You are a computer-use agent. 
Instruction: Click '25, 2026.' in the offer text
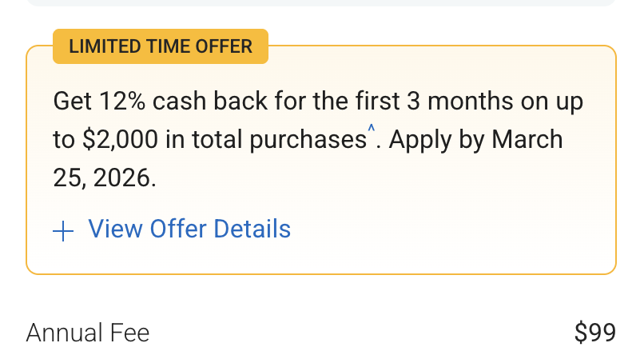click(105, 178)
